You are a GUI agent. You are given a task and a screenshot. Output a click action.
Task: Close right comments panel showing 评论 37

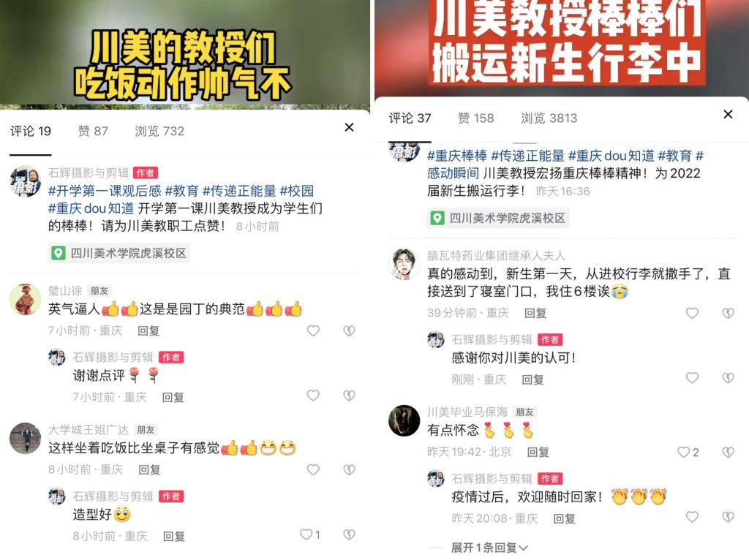pos(728,114)
